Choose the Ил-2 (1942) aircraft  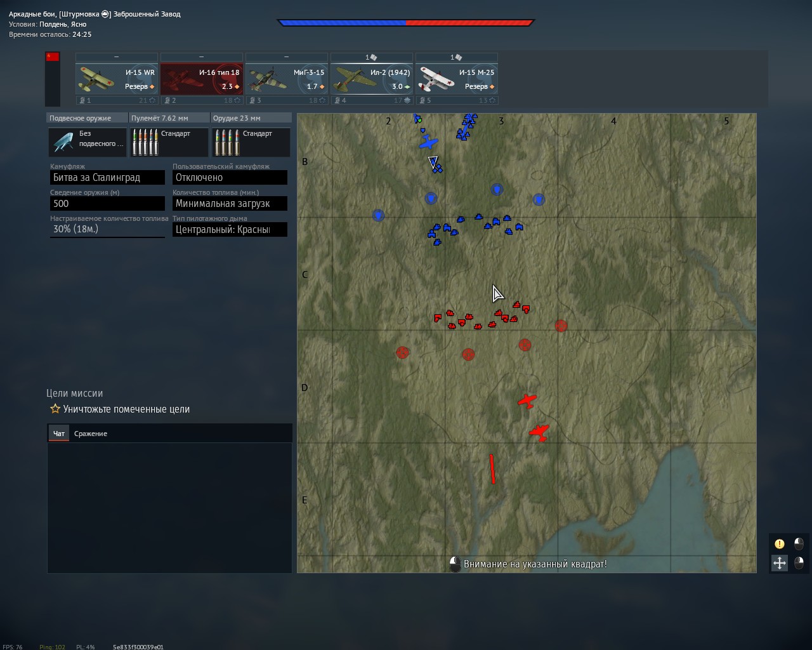372,79
